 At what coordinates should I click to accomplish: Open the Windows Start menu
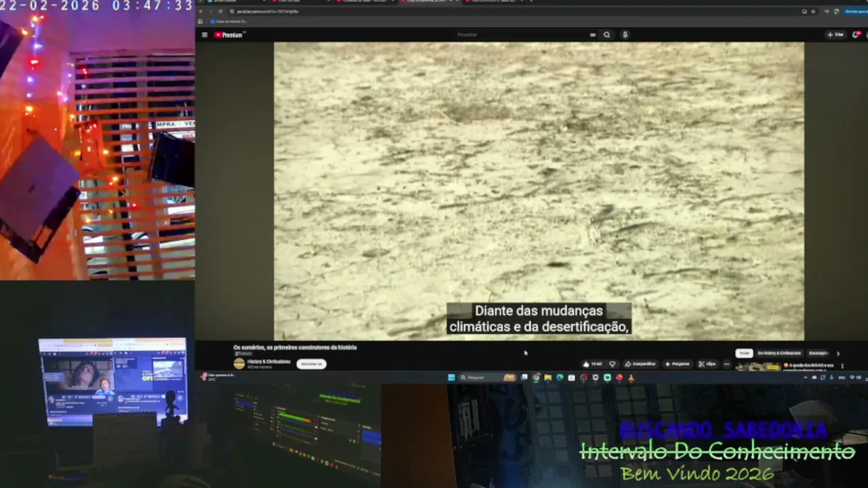[452, 378]
